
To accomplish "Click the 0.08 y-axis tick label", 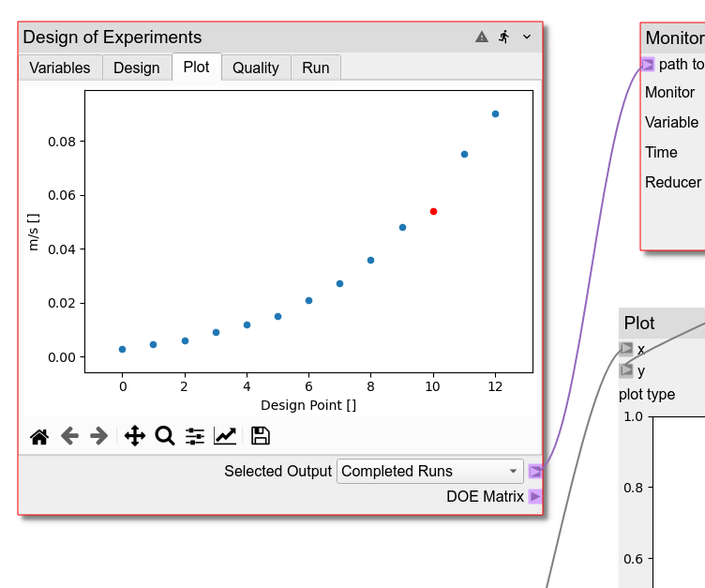I will (62, 142).
